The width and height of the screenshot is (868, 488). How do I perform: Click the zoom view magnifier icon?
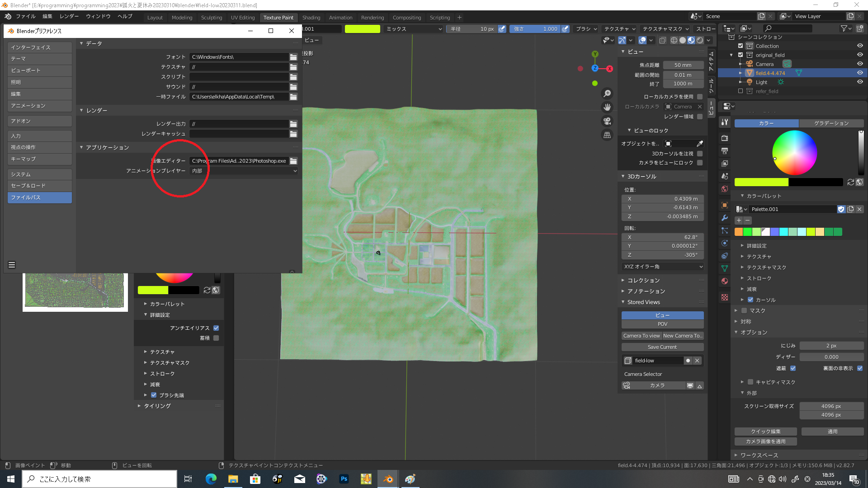(607, 93)
